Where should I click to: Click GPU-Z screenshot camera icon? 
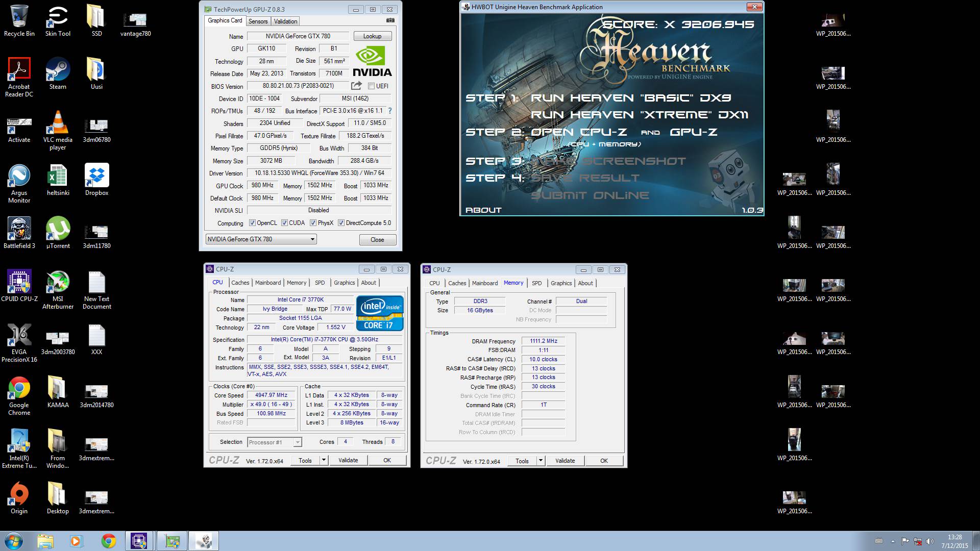point(390,20)
